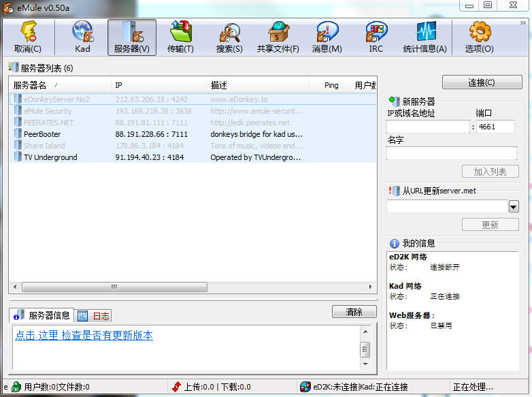Screen dimensions: 532x397
Task: Click status text '上传:0.0 | 下载:0.0'
Action: 217,387
